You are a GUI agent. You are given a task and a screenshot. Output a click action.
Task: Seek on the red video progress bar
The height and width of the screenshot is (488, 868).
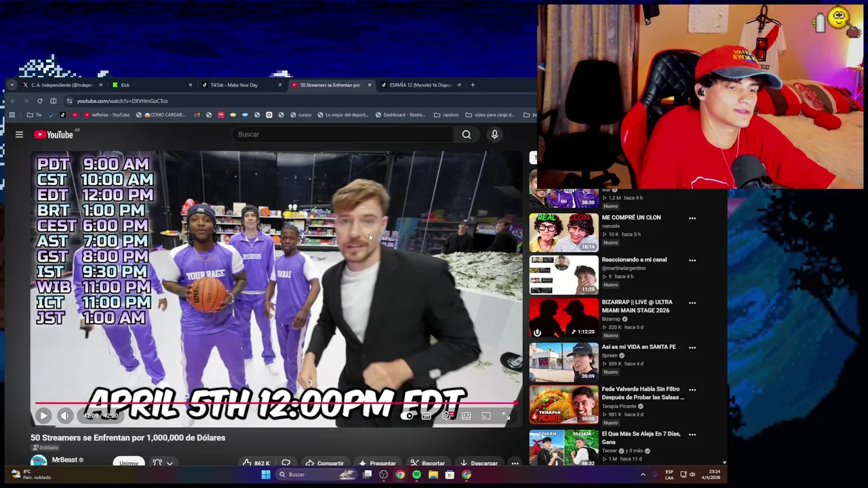[277, 403]
